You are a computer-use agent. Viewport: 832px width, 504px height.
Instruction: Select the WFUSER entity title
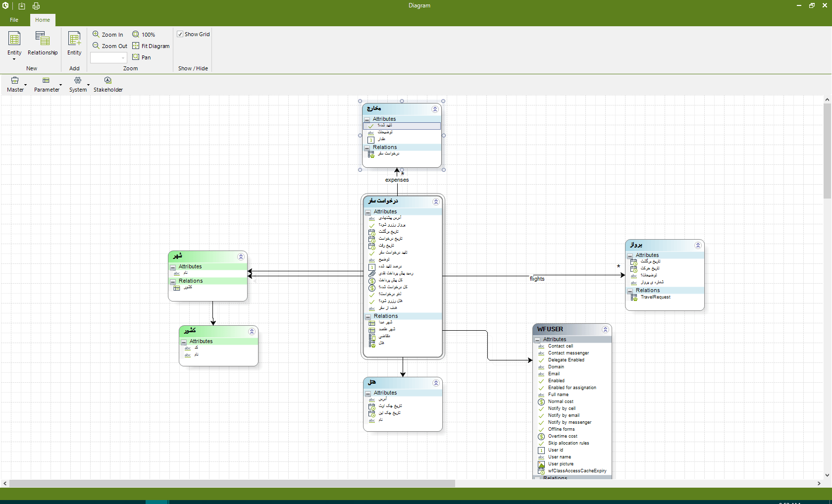[550, 329]
